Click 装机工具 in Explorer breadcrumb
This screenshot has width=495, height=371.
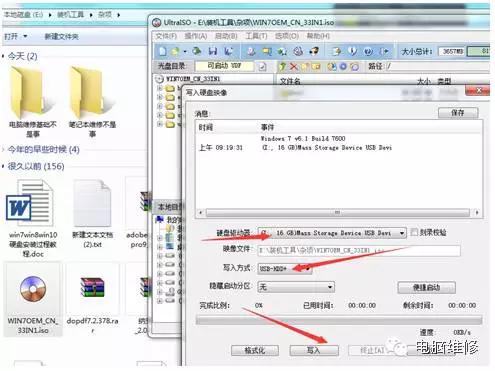[70, 14]
